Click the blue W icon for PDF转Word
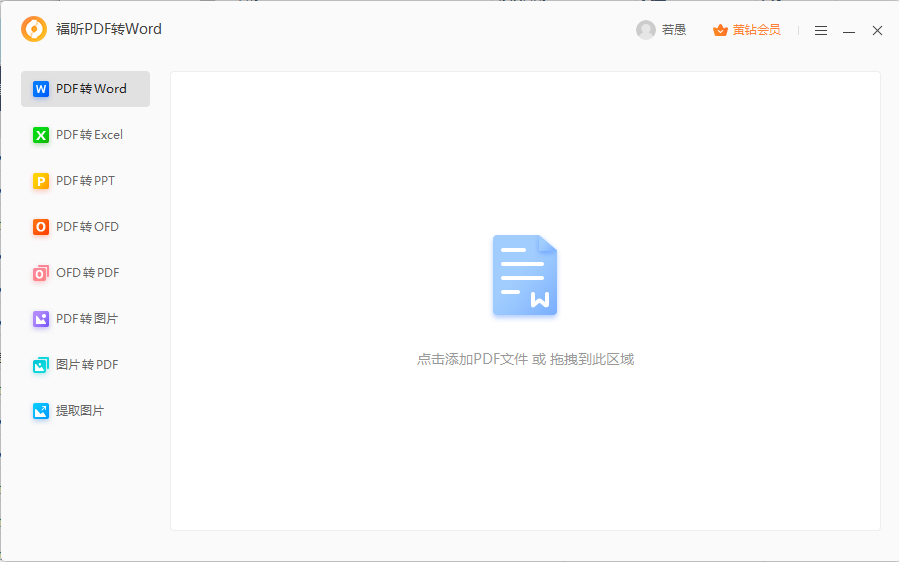The height and width of the screenshot is (562, 899). tap(41, 89)
